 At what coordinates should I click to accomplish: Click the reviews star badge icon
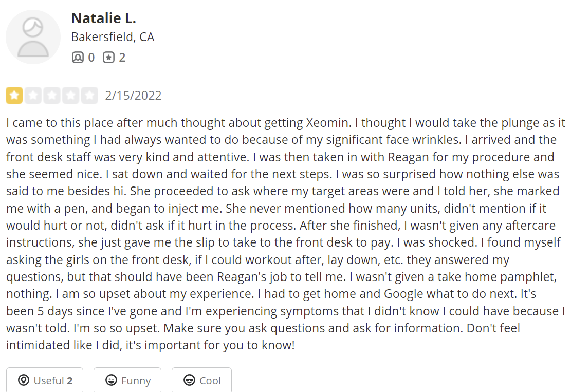tap(108, 58)
